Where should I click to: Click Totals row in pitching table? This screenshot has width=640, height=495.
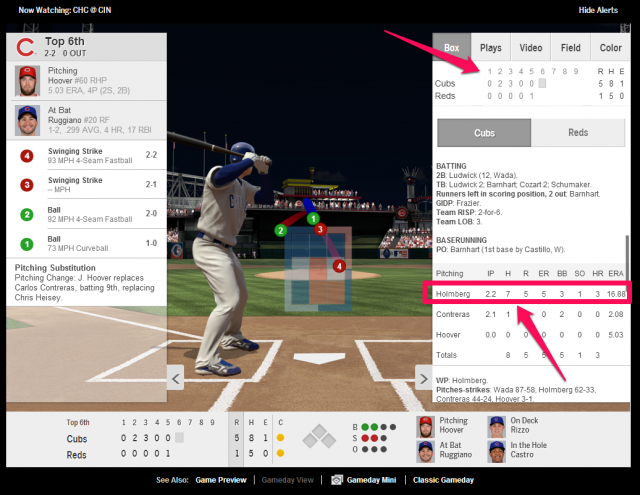pos(529,355)
